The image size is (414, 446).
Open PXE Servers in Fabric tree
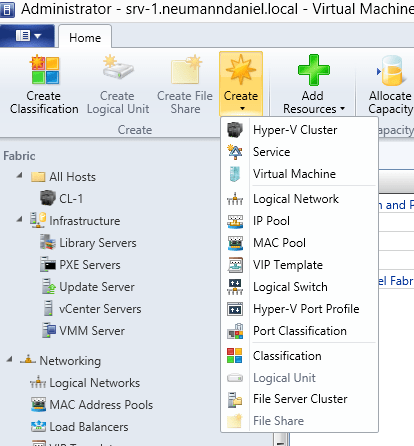pyautogui.click(x=80, y=265)
